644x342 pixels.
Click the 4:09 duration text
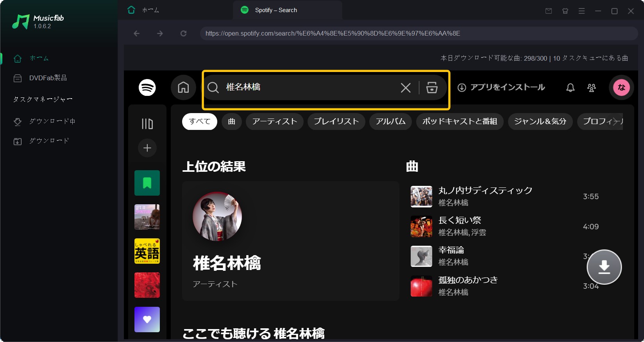coord(591,227)
